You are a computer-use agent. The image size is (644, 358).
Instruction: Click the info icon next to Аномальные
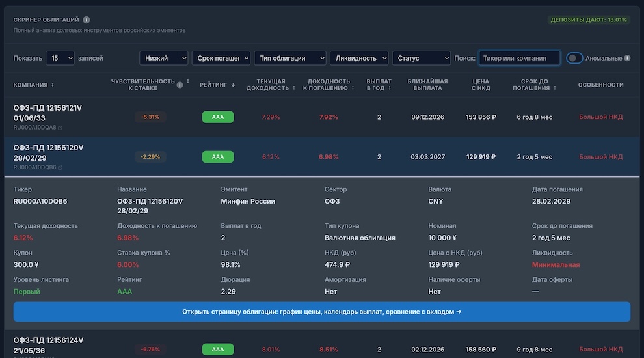pos(627,58)
